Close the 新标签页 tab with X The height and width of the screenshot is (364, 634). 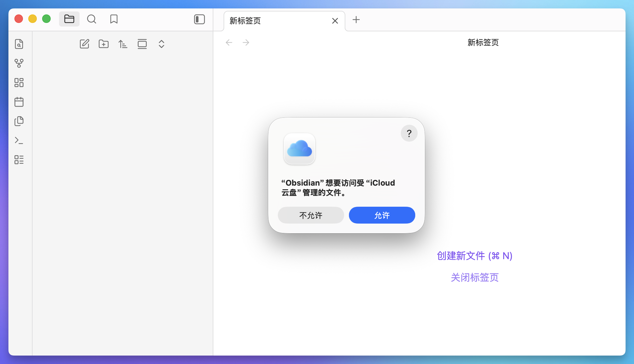click(335, 21)
